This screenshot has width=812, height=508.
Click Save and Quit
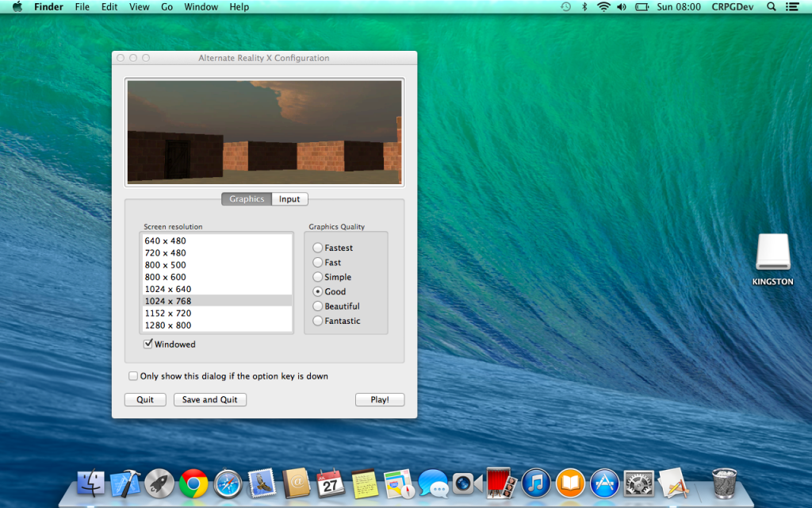click(x=209, y=400)
